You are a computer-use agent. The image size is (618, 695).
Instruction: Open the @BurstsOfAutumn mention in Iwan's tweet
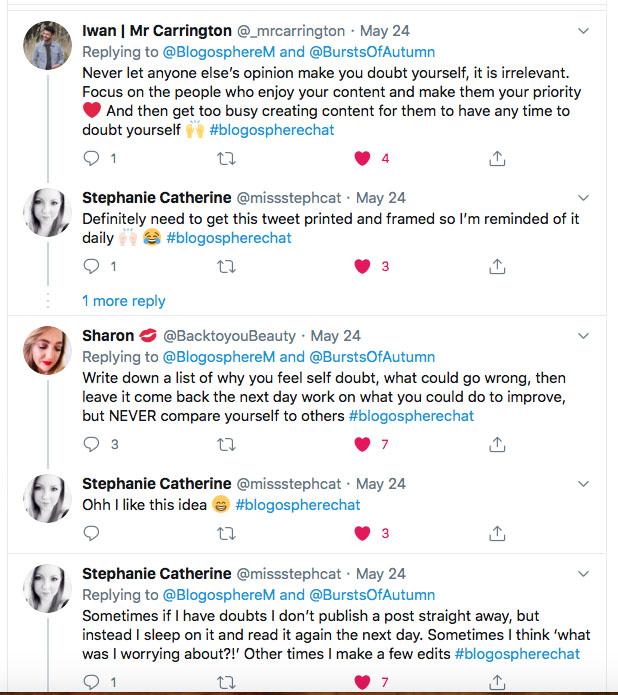[373, 52]
